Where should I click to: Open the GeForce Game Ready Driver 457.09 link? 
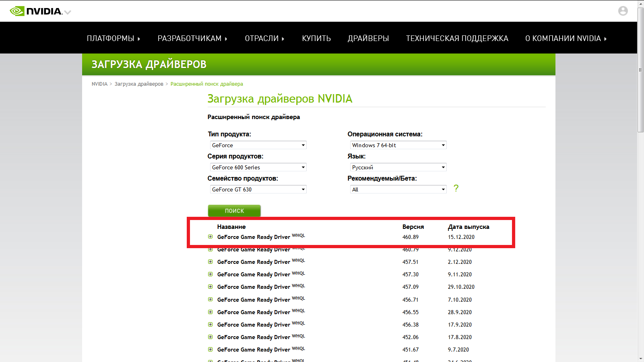click(x=261, y=286)
